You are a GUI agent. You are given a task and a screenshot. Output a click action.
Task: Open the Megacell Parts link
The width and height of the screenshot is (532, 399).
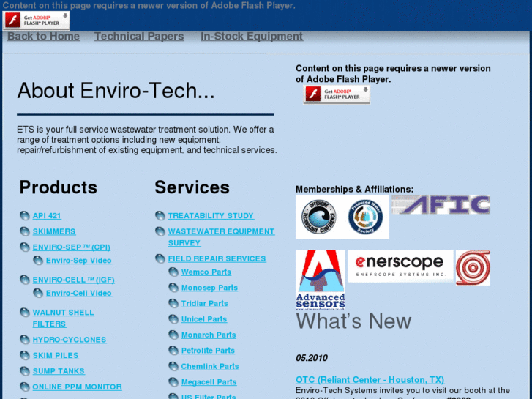209,382
